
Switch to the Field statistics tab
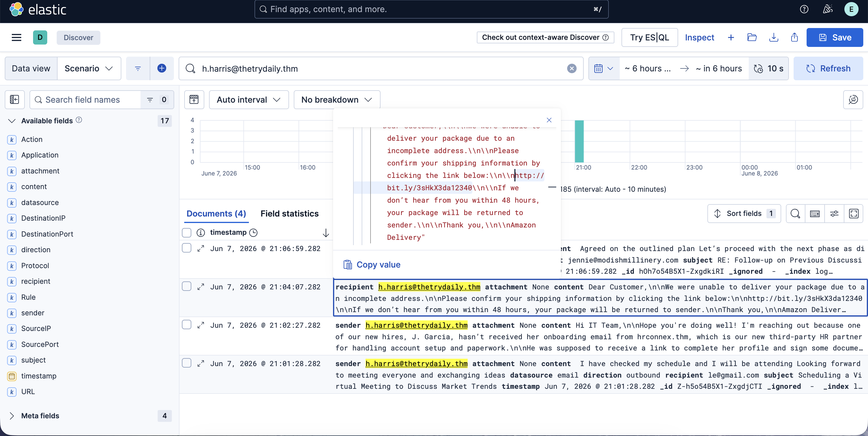[x=289, y=214]
